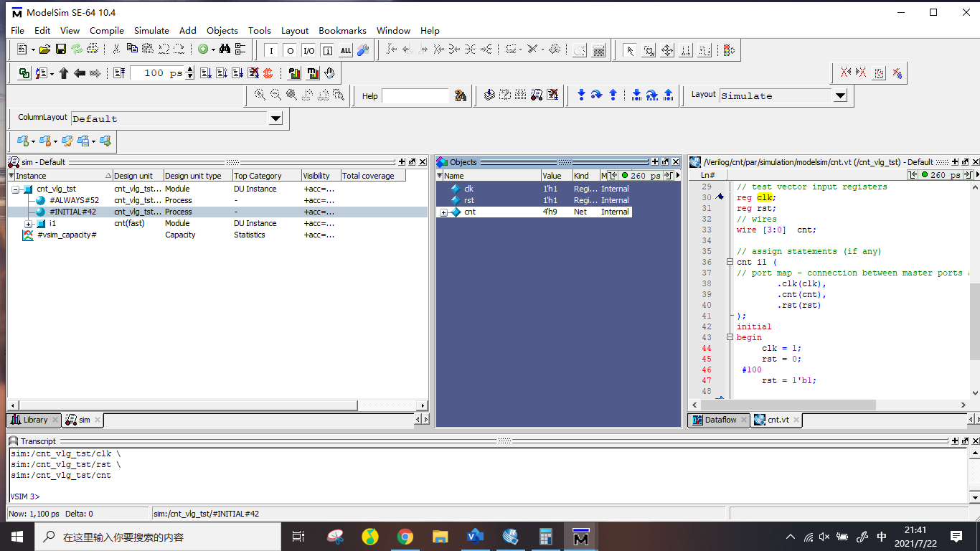Viewport: 980px width, 551px height.
Task: Click the Go Up one level arrow icon
Action: pos(64,73)
